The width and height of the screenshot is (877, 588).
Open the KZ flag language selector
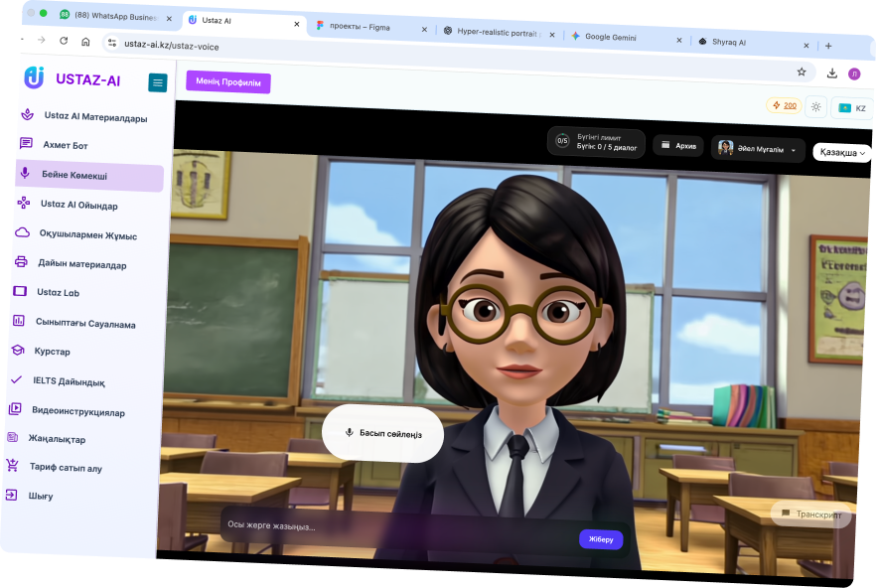851,108
